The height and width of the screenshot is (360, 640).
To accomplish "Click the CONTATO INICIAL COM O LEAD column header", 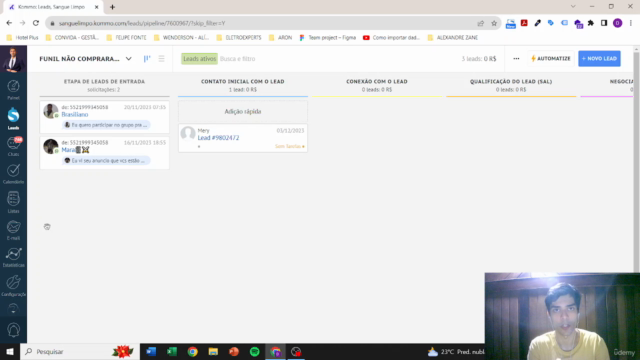I will click(x=242, y=82).
